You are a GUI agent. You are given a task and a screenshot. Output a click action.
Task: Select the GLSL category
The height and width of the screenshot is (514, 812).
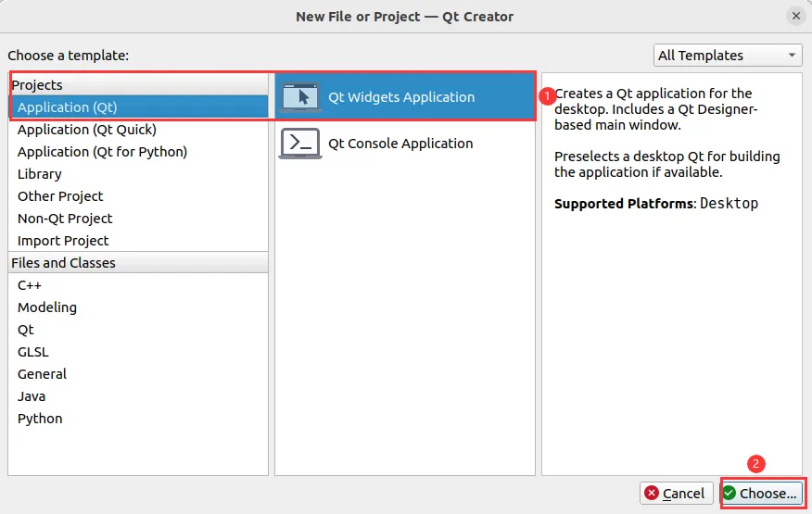click(138, 352)
